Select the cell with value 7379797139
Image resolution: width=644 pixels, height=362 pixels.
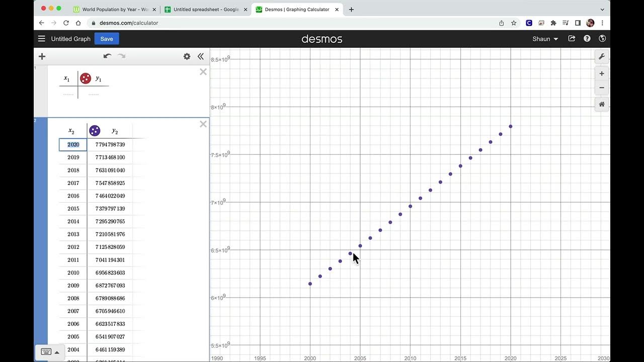tap(110, 209)
